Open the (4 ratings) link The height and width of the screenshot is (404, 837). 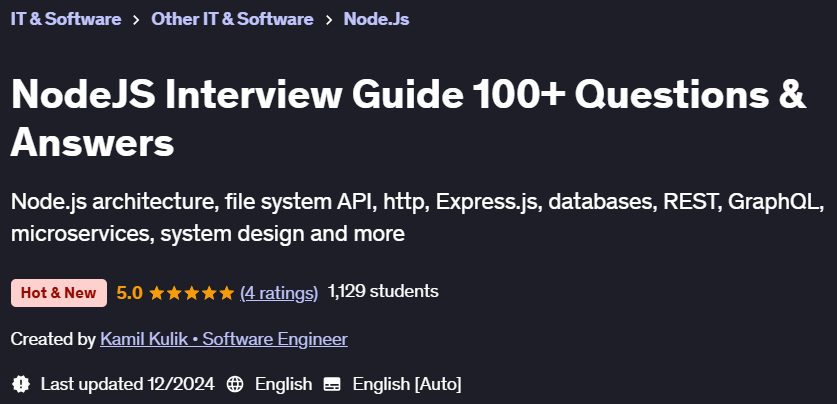click(x=279, y=292)
